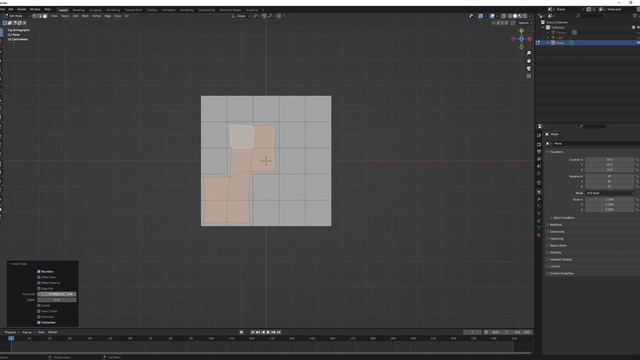Screen dimensions: 640x360
Task: Switch to solid viewport shading
Action: coord(515,16)
